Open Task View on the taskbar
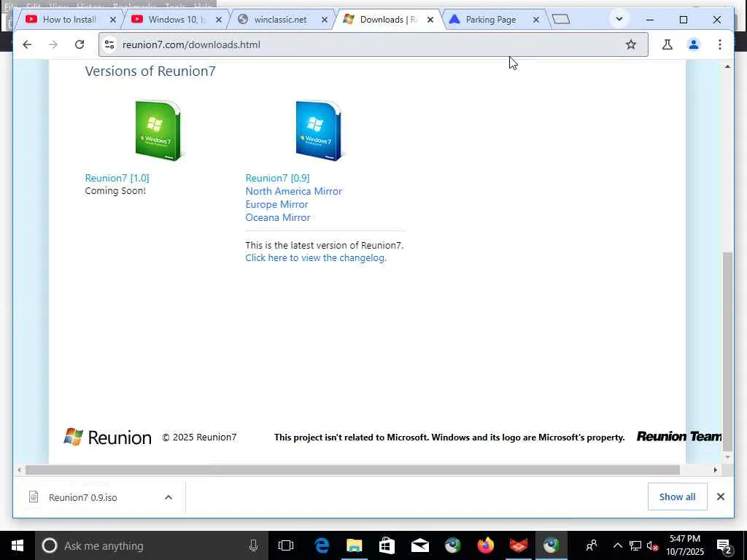The image size is (747, 560). 286,545
